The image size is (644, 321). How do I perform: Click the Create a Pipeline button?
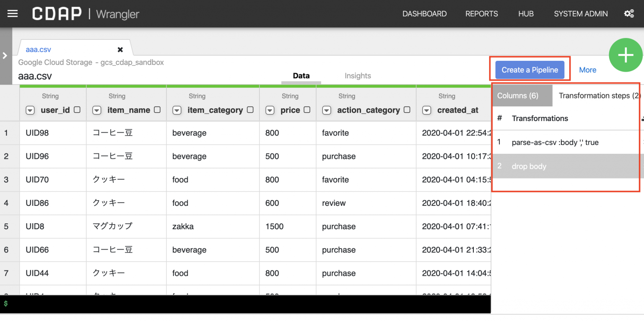pyautogui.click(x=530, y=70)
